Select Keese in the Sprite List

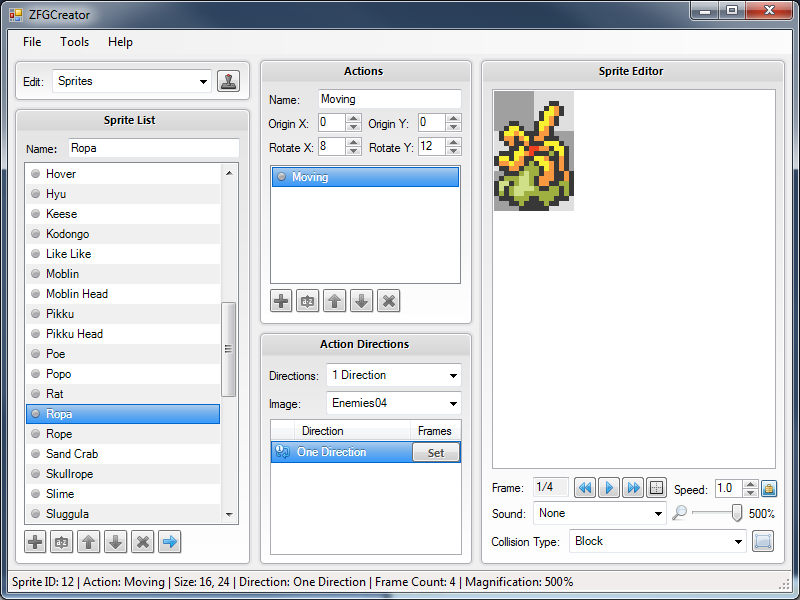(x=123, y=214)
